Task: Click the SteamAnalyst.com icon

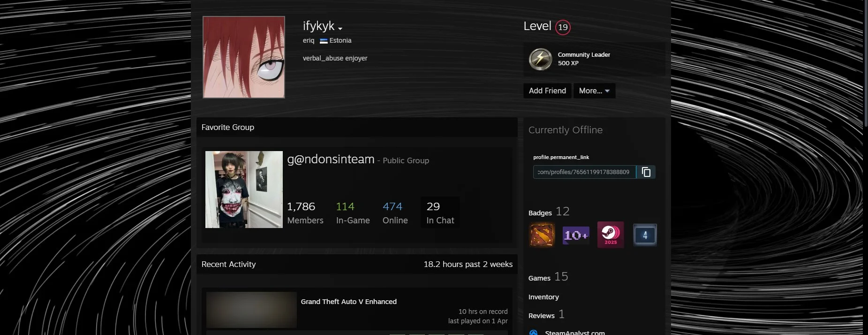Action: coord(534,333)
